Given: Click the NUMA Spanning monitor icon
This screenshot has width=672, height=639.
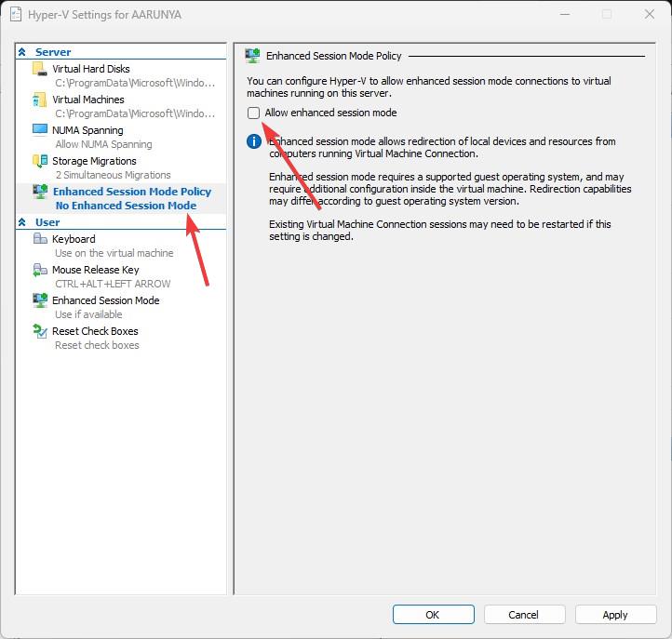Looking at the screenshot, I should point(39,130).
